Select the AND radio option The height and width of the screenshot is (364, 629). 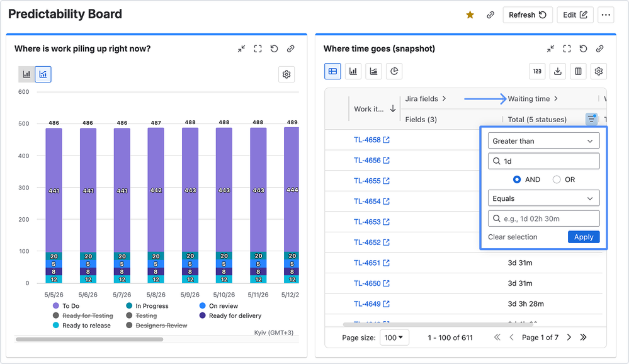(x=517, y=179)
